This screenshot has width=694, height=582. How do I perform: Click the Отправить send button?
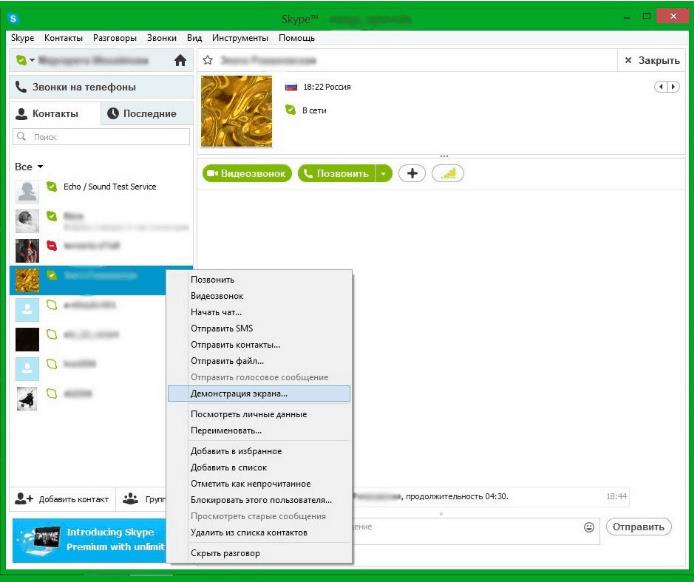(x=637, y=527)
